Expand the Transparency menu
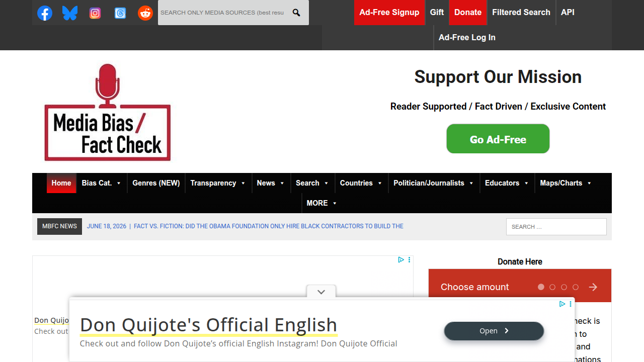 point(218,183)
